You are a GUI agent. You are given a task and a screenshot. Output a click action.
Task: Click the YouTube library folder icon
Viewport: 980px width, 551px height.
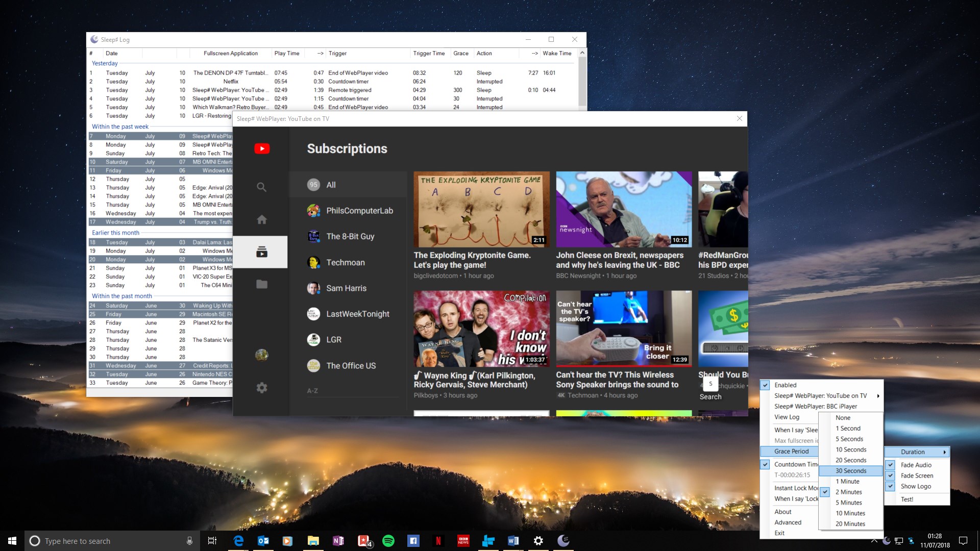261,284
